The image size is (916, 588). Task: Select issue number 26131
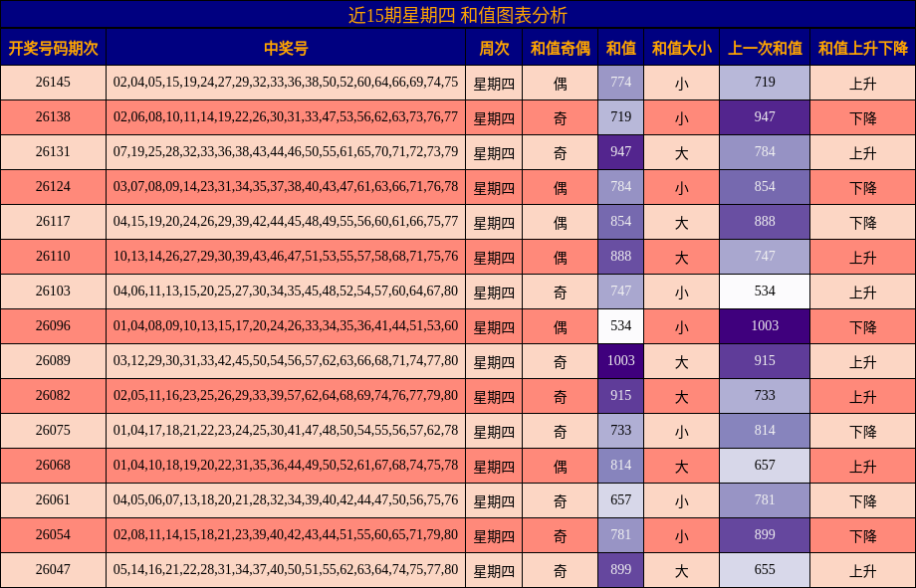click(53, 152)
